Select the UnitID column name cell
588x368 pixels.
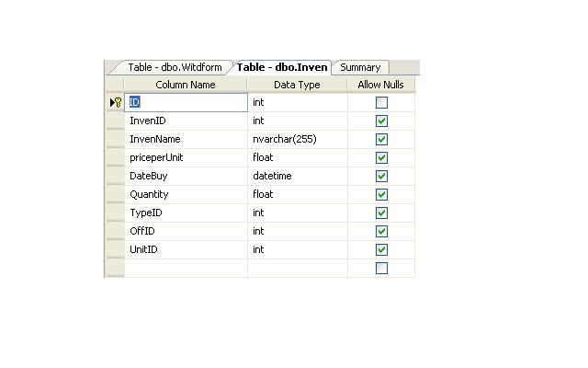coord(186,249)
